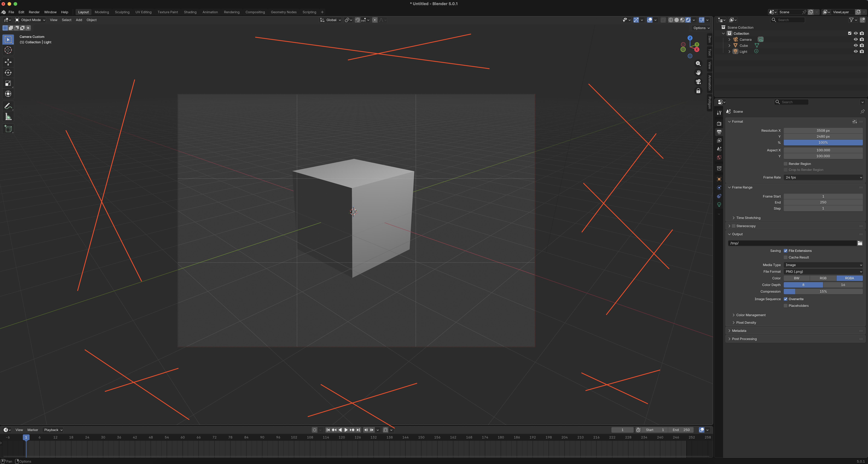Open the Frame Rate dropdown
This screenshot has width=868, height=464.
coord(823,177)
